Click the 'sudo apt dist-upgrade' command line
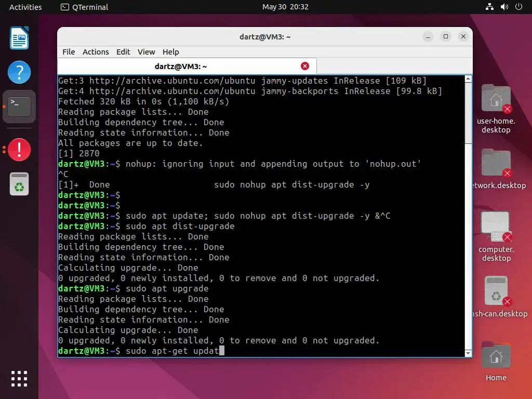This screenshot has width=532, height=399. click(x=146, y=227)
